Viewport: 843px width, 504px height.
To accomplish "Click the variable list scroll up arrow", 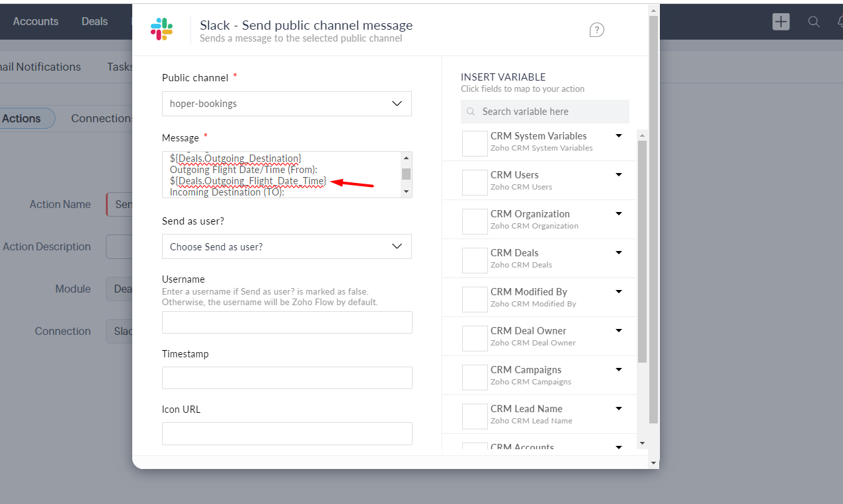I will pos(641,134).
